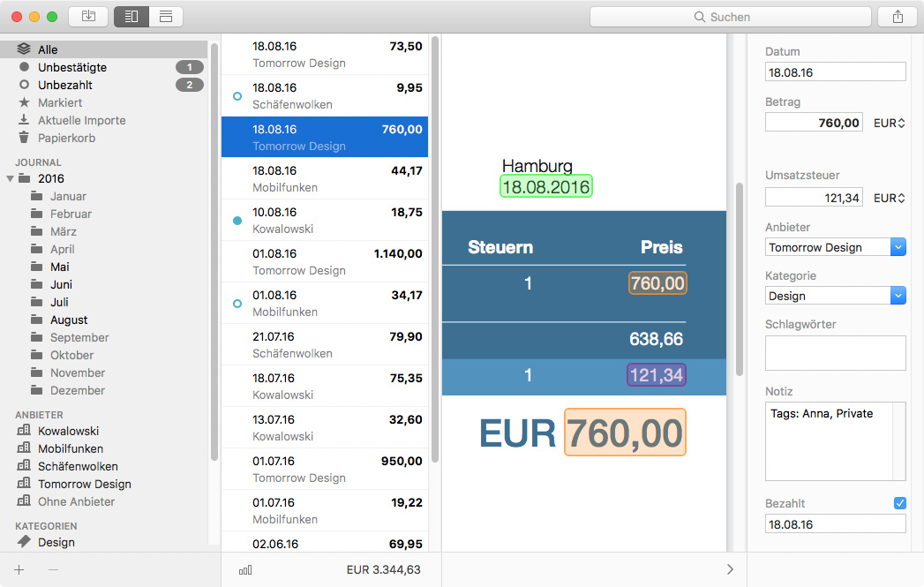
Task: Click the chevron to collapse detail panel
Action: pos(730,570)
